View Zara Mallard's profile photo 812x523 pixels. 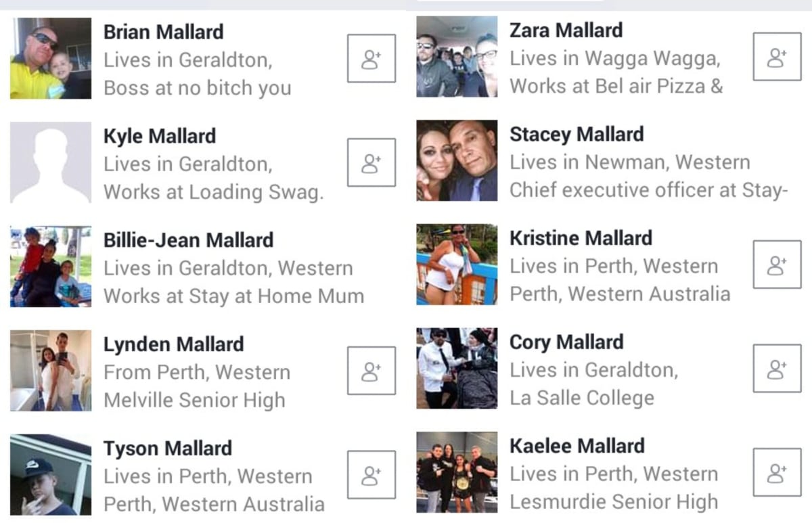point(457,57)
